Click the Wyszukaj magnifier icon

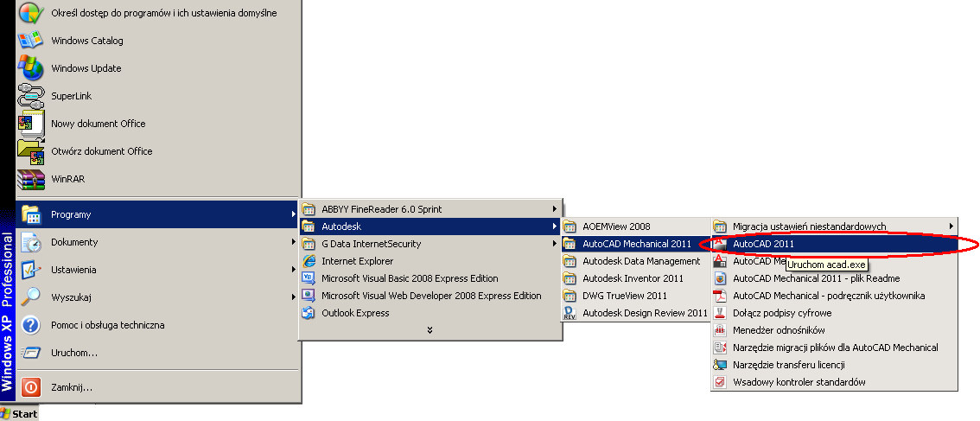[30, 297]
